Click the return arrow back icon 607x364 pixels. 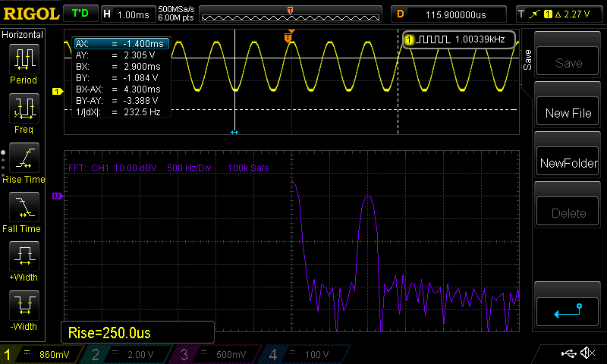point(568,310)
